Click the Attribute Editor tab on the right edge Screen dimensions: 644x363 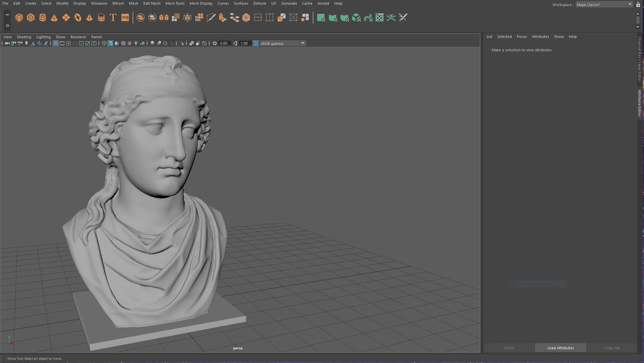(639, 103)
